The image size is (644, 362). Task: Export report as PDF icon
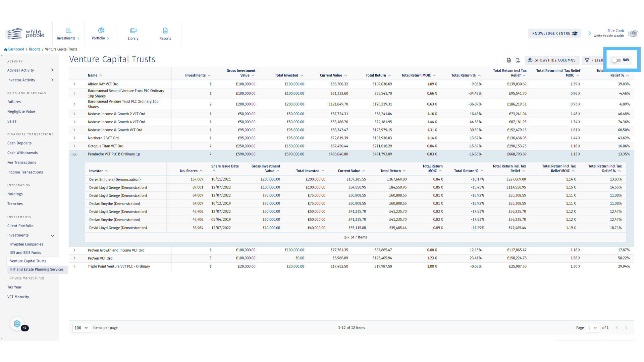[x=518, y=60]
